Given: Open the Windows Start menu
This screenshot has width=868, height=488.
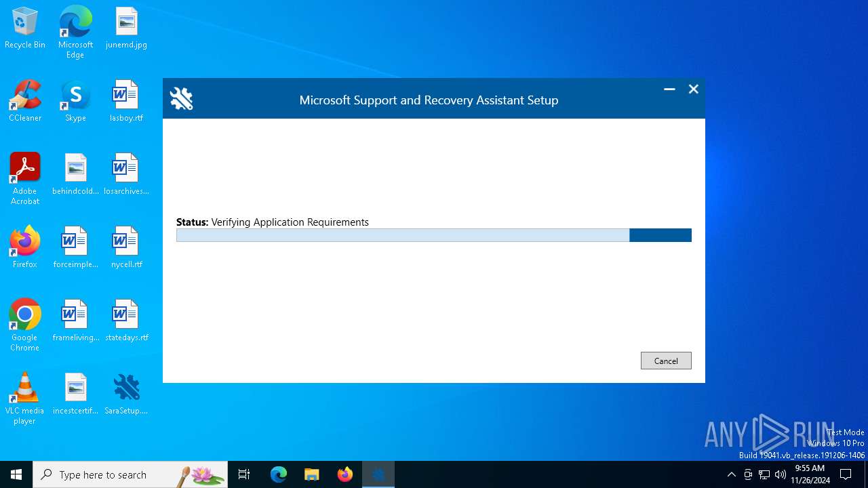Looking at the screenshot, I should [x=16, y=474].
